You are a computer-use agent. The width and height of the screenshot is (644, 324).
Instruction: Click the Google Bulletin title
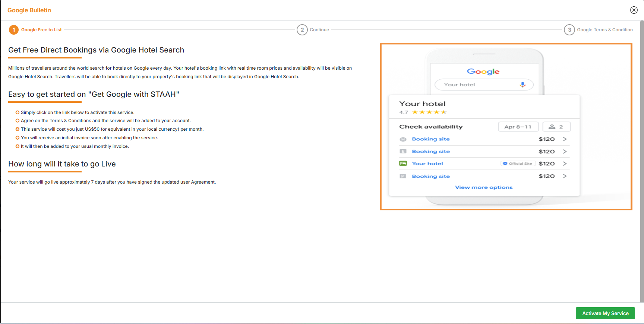click(29, 10)
